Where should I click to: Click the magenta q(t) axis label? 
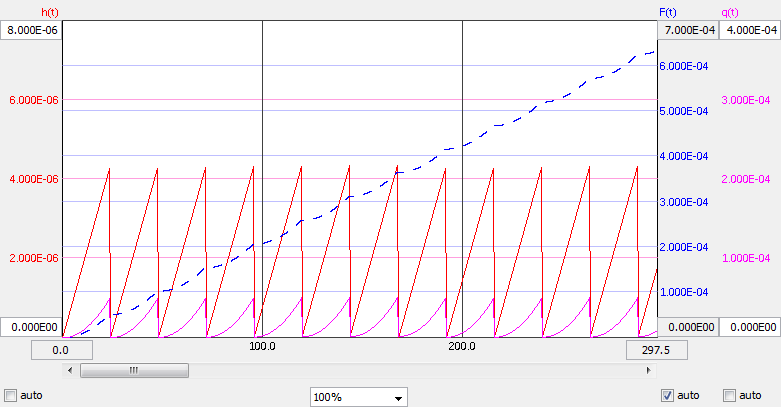[x=731, y=12]
